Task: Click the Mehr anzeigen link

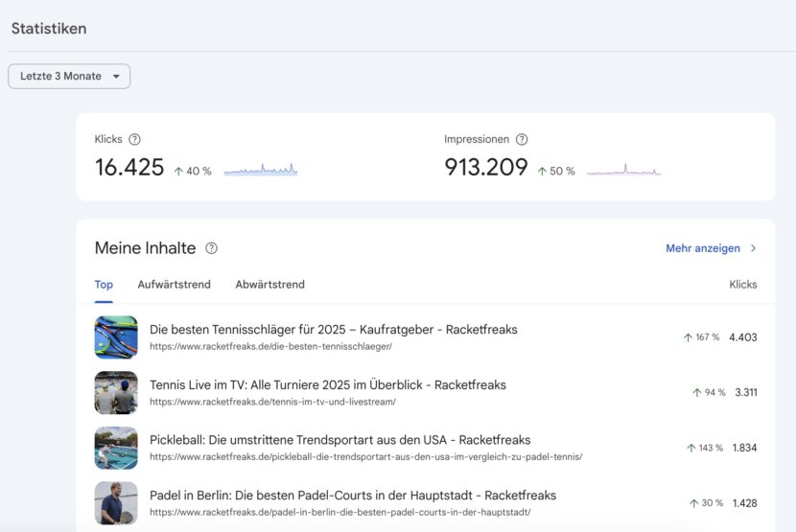Action: pyautogui.click(x=703, y=248)
